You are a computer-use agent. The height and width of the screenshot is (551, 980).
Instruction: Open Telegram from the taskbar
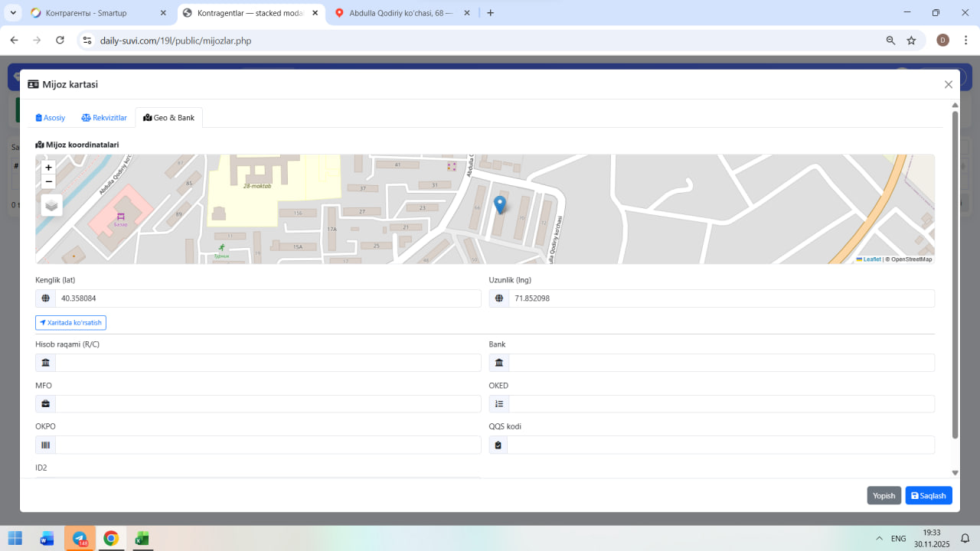pos(80,539)
